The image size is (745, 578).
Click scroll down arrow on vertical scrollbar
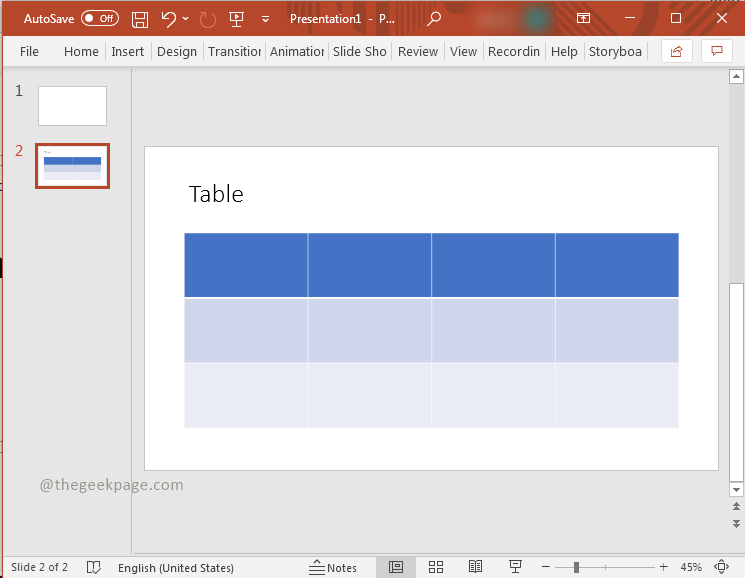coord(736,490)
